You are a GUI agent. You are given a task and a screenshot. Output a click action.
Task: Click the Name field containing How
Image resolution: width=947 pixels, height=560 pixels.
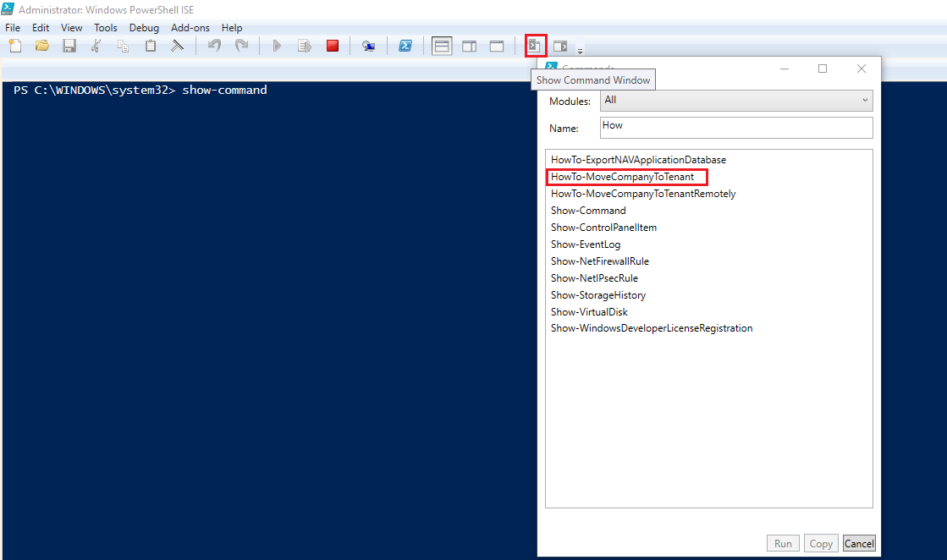pyautogui.click(x=736, y=128)
